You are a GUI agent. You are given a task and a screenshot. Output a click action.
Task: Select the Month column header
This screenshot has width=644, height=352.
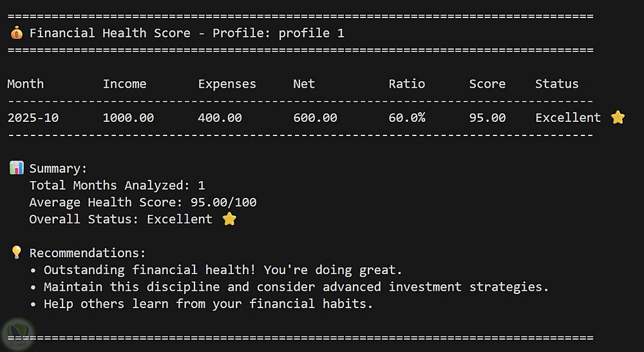pyautogui.click(x=26, y=84)
